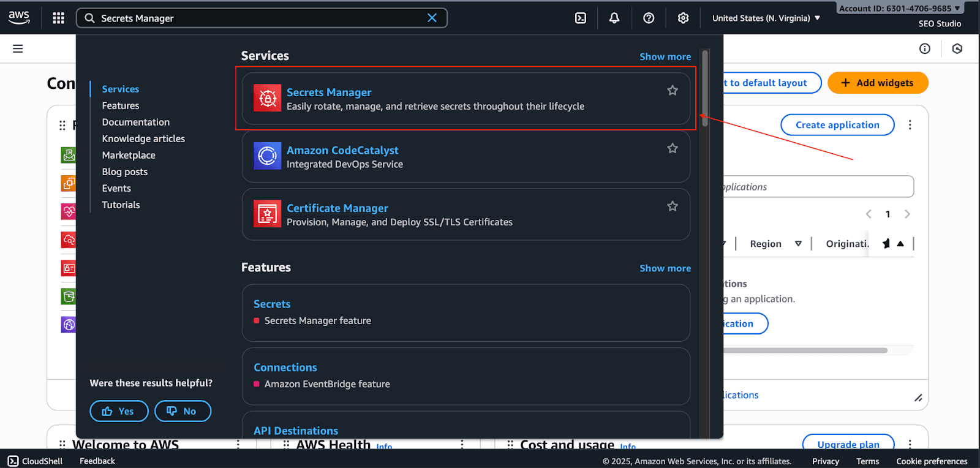Screen dimensions: 980x468
Task: Select Services in search filter list
Action: (x=120, y=89)
